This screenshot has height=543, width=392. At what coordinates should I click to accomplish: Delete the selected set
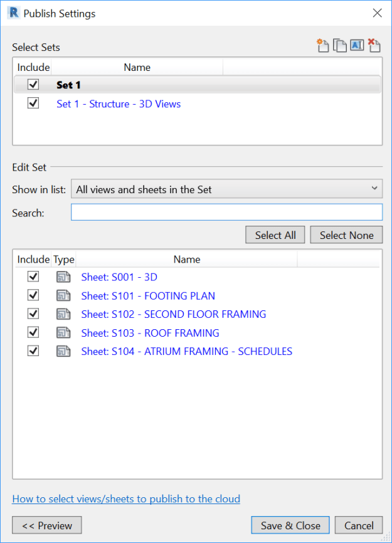pyautogui.click(x=374, y=45)
